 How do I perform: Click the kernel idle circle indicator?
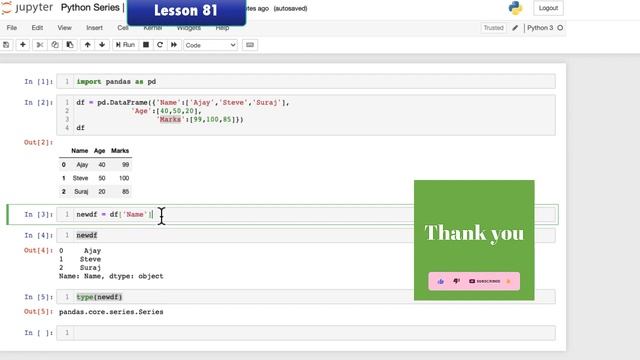(x=560, y=28)
